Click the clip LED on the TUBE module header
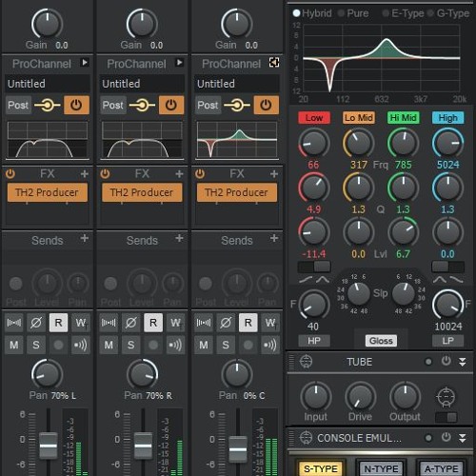This screenshot has height=476, width=476. click(428, 362)
